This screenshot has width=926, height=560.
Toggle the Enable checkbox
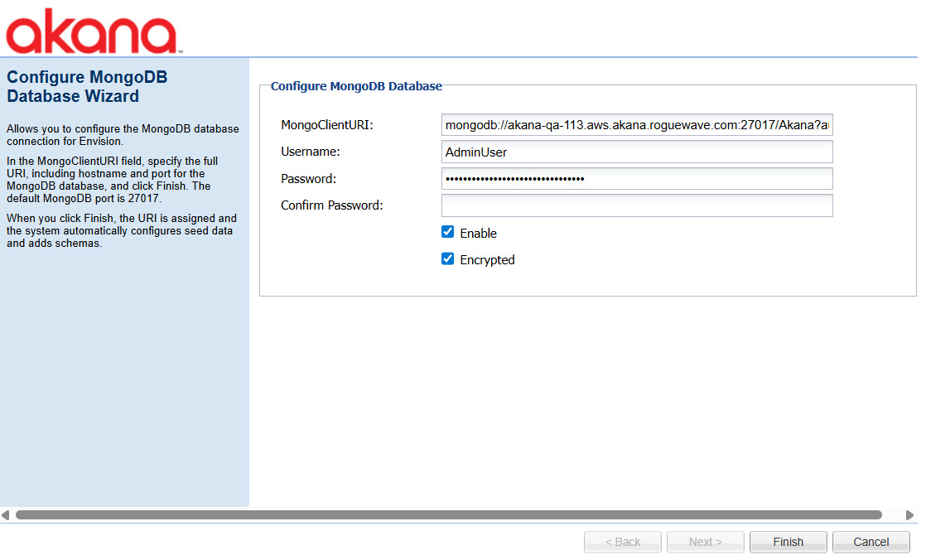click(x=448, y=232)
